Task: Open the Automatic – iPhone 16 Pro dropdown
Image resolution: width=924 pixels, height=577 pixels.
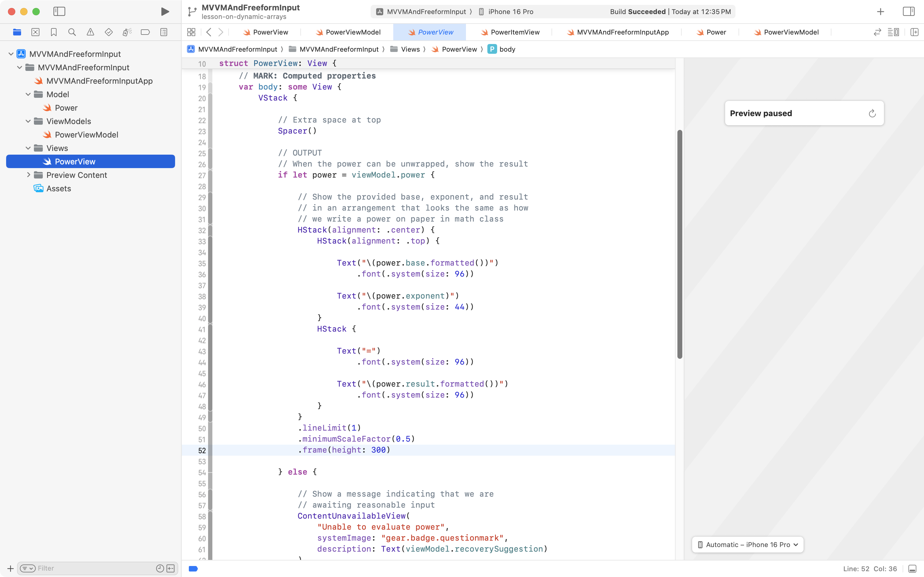Action: [x=747, y=545]
